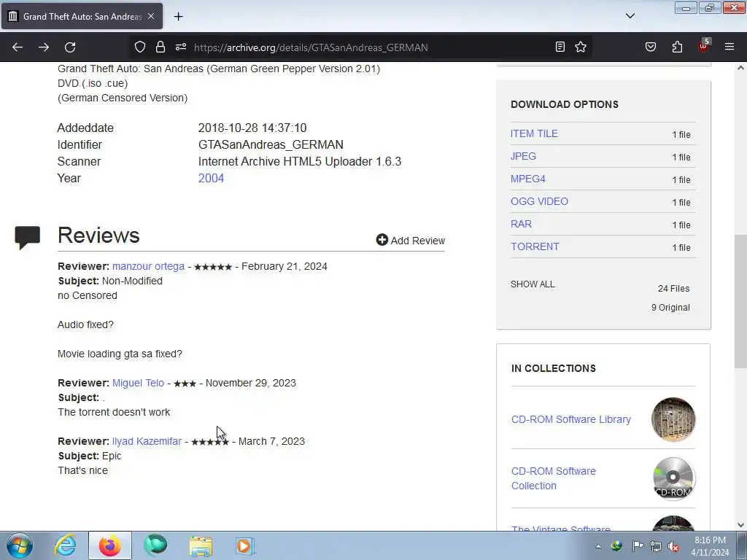The image size is (747, 560).
Task: Click the Add Review plus icon
Action: tap(382, 240)
